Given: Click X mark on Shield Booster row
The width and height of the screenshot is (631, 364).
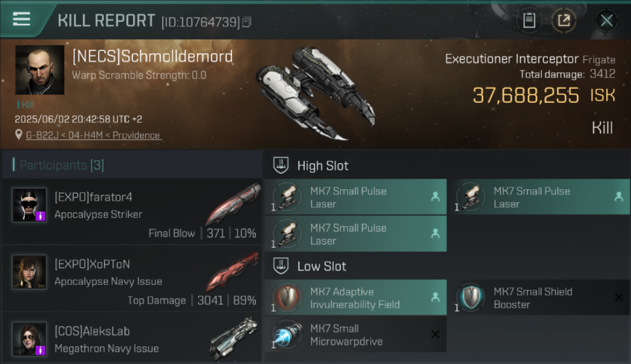Looking at the screenshot, I should (619, 298).
